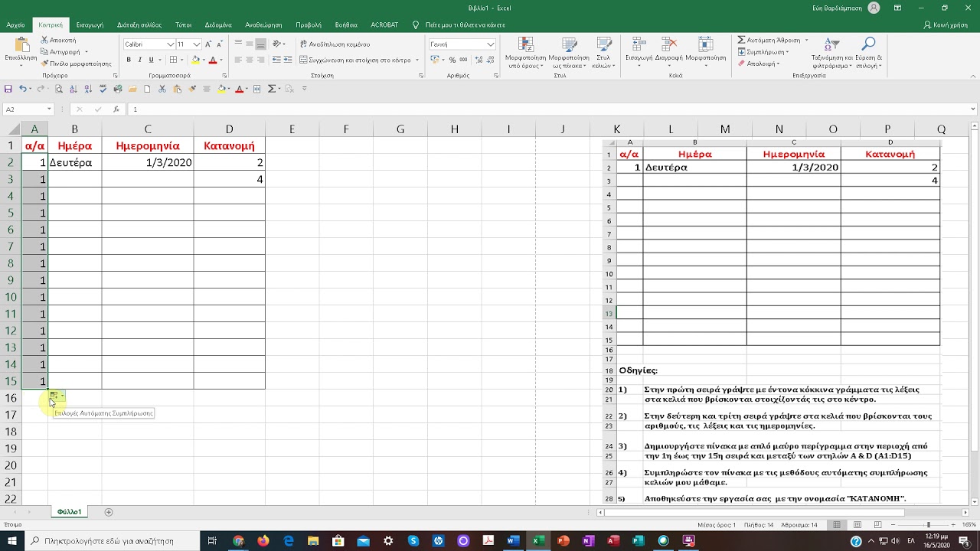Image resolution: width=980 pixels, height=551 pixels.
Task: Open the Εισαγωγή (Insert) ribbon tab
Action: click(90, 24)
